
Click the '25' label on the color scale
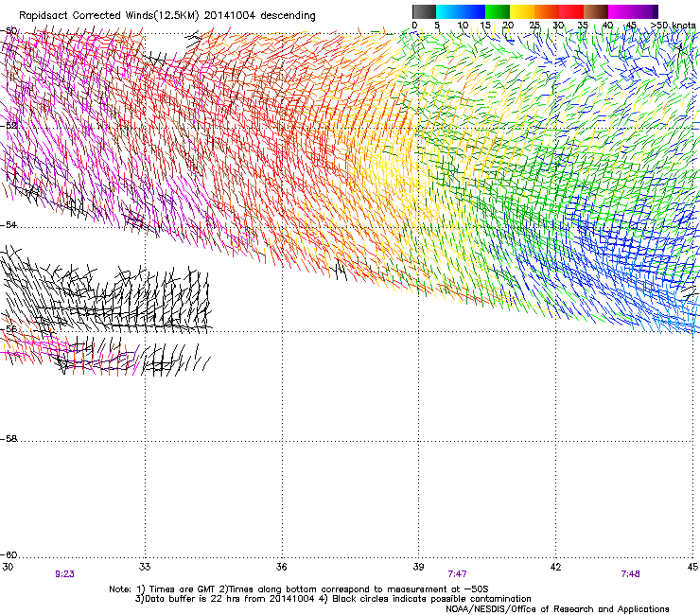(534, 25)
